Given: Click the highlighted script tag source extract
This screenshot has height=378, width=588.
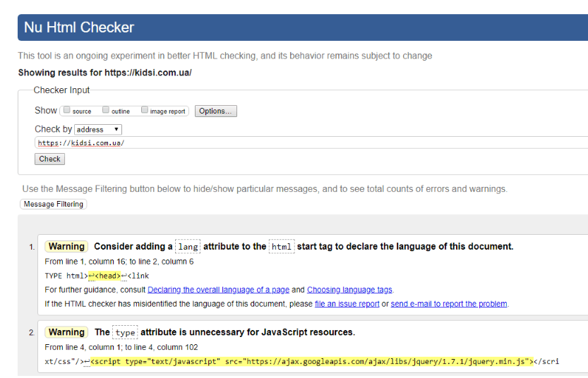Looking at the screenshot, I should [311, 361].
